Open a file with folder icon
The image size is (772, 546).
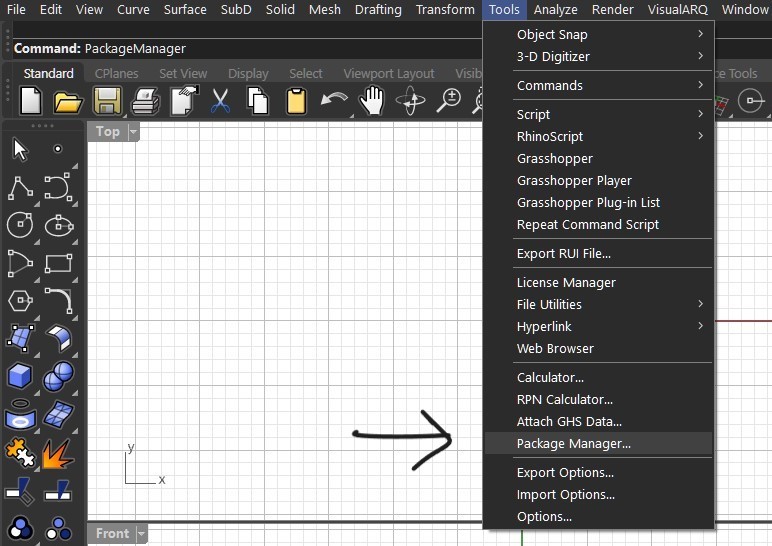click(68, 101)
